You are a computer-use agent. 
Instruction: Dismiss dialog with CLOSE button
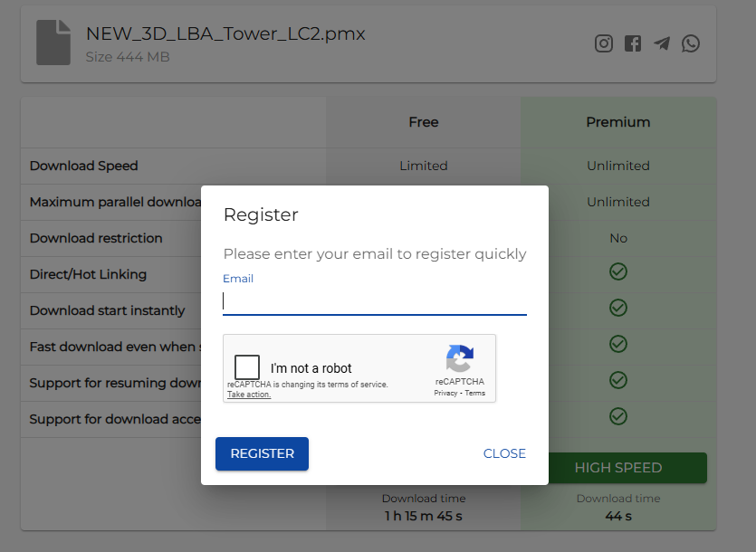504,453
